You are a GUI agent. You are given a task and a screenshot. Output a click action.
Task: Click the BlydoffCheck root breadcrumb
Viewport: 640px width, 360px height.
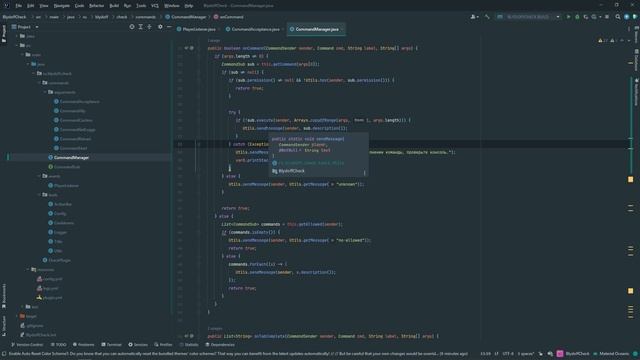click(14, 17)
